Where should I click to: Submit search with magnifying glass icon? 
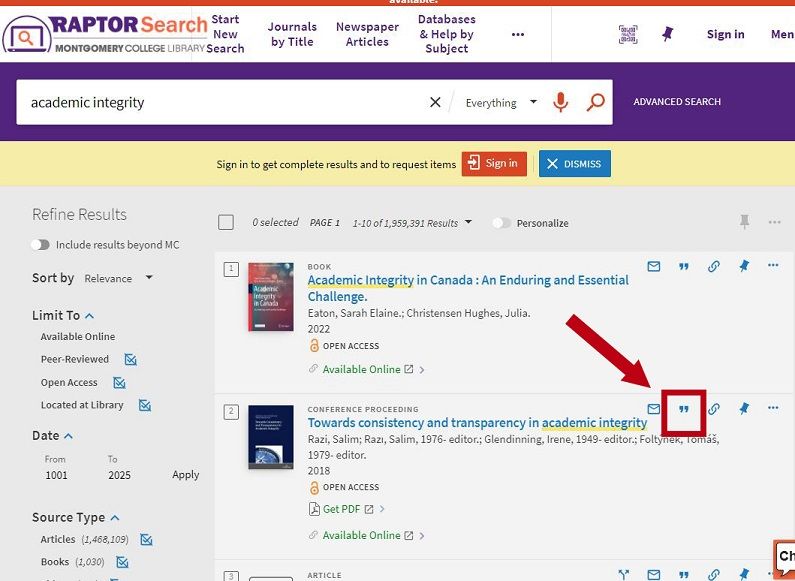click(595, 102)
